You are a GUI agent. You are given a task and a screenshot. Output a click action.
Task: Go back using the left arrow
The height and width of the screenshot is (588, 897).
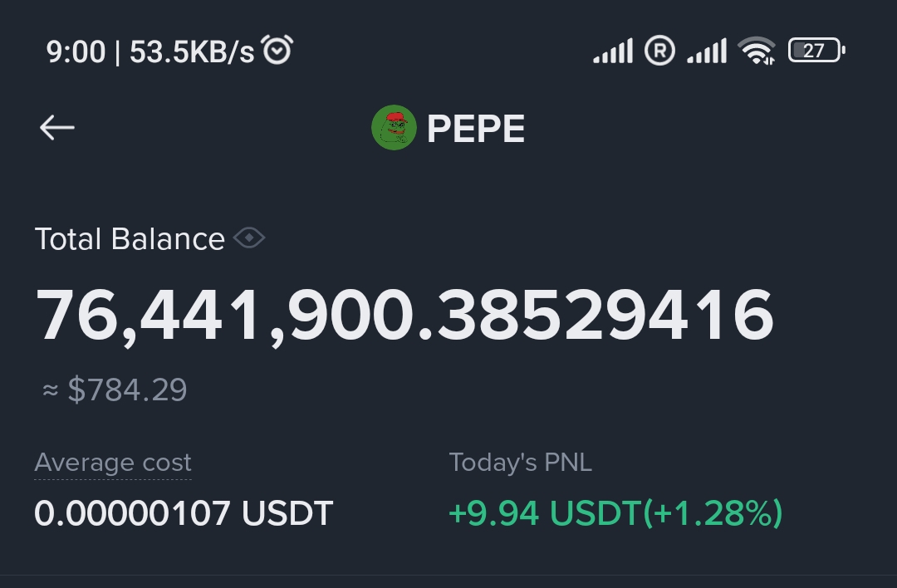click(x=57, y=128)
